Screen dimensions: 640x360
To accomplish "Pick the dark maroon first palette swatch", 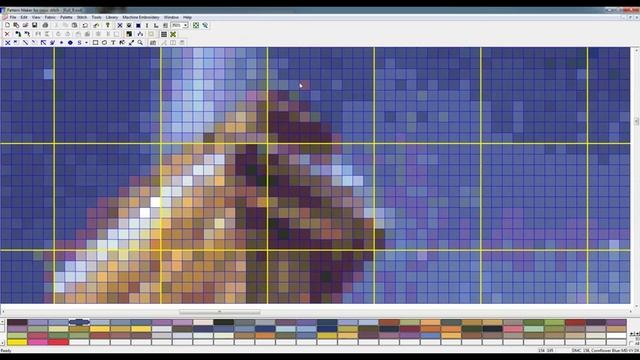I will tap(17, 322).
